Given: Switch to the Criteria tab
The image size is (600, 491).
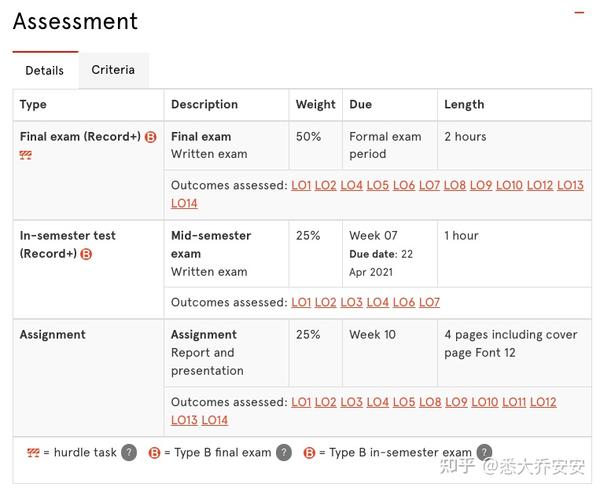Looking at the screenshot, I should pos(113,70).
